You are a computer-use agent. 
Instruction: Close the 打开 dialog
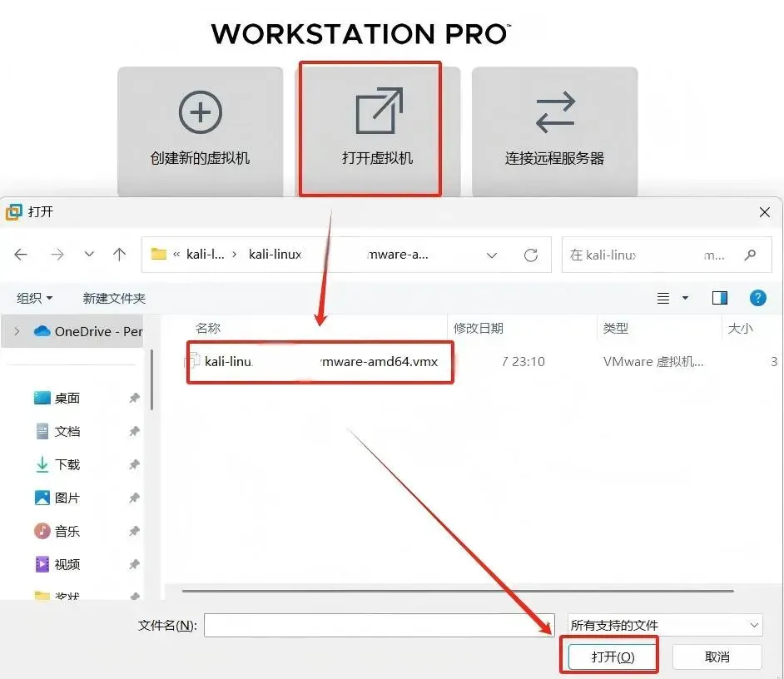(x=765, y=212)
